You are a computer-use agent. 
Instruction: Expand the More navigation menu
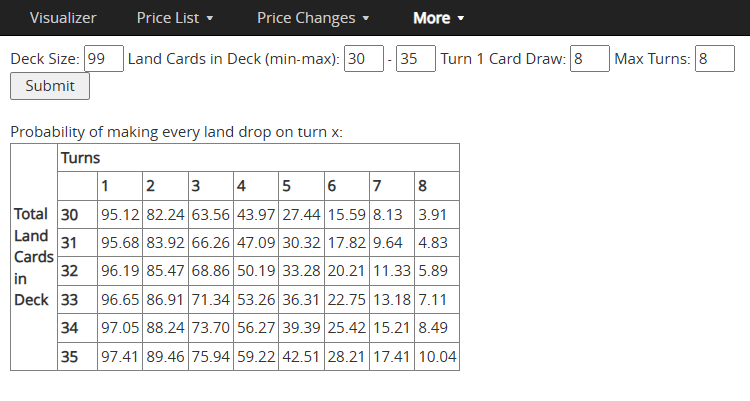point(438,18)
